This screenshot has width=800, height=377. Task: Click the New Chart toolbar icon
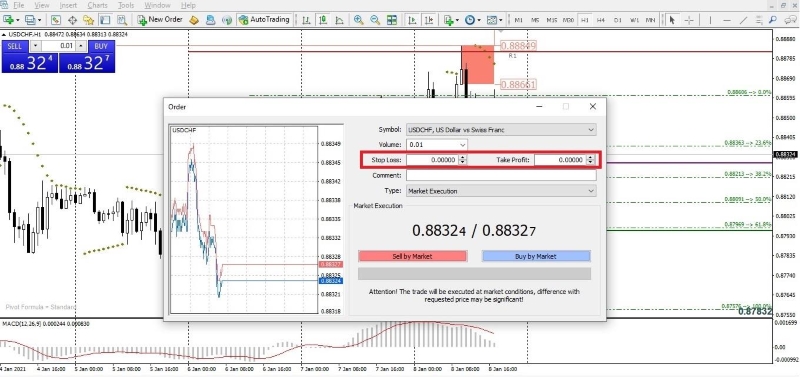[x=8, y=20]
